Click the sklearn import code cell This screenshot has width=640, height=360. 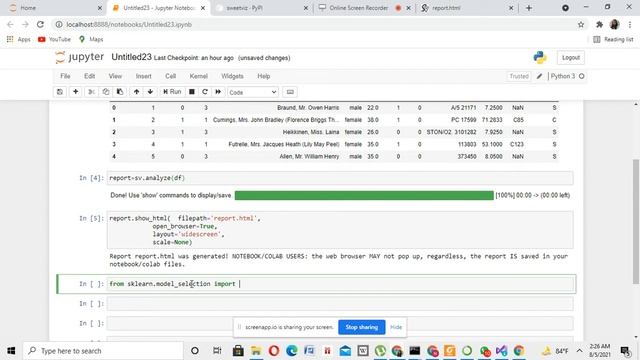340,284
